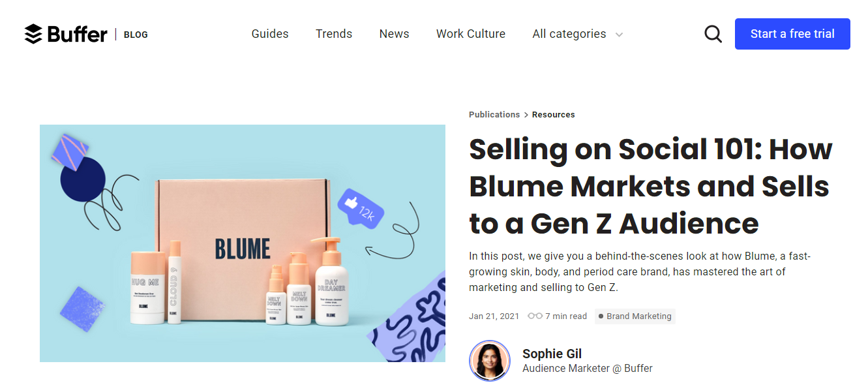Image resolution: width=868 pixels, height=383 pixels.
Task: Open the Work Culture category
Action: pos(471,34)
